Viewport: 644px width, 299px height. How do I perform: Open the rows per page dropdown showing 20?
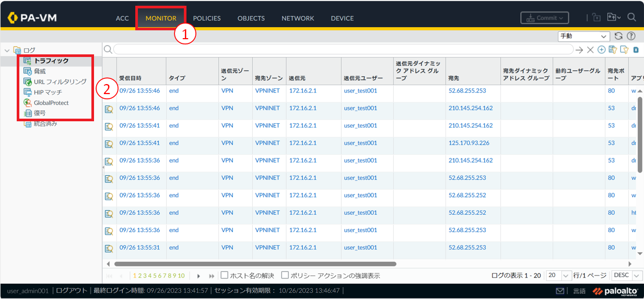558,275
